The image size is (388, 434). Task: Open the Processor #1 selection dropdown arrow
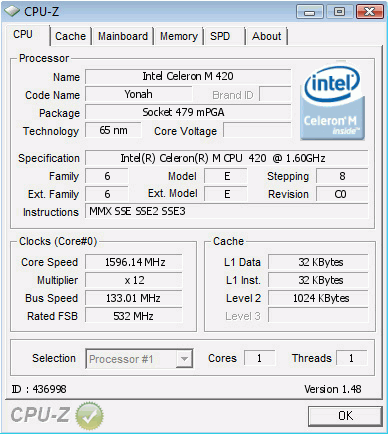(184, 359)
